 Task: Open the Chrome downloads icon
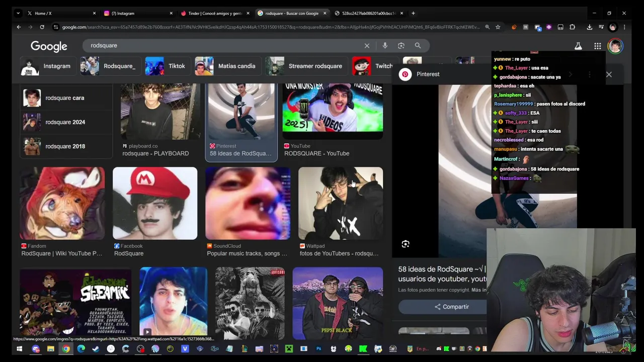(x=589, y=27)
